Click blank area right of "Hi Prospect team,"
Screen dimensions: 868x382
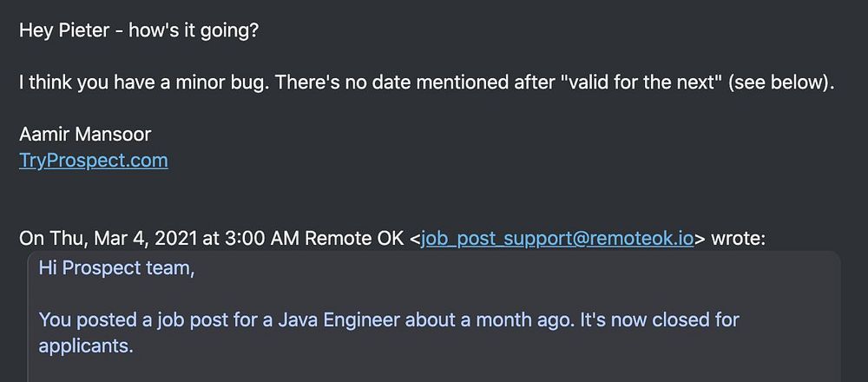tap(521, 268)
